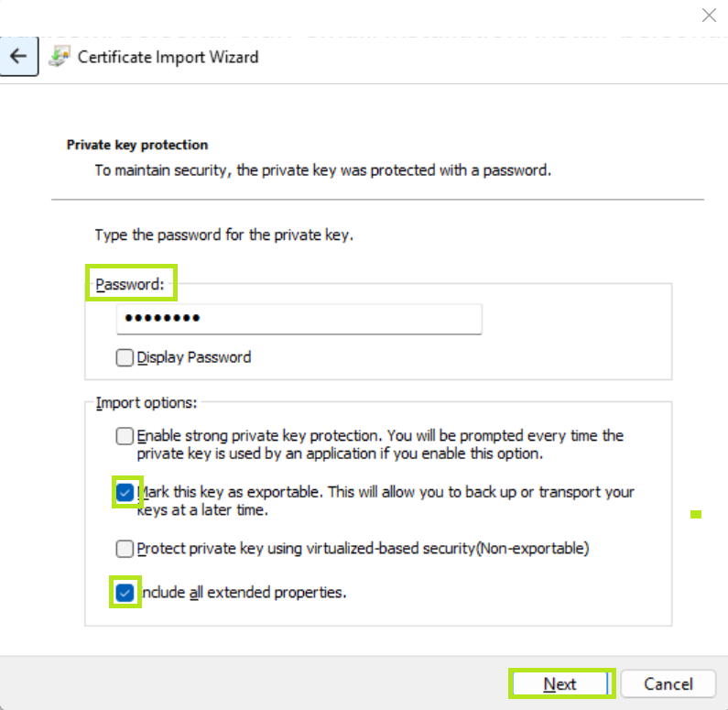Click the text 'keys at a later time.'

coord(202,510)
